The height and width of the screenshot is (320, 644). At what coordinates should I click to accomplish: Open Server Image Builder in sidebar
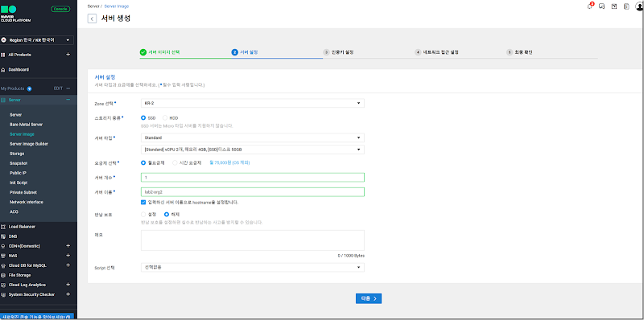point(29,144)
